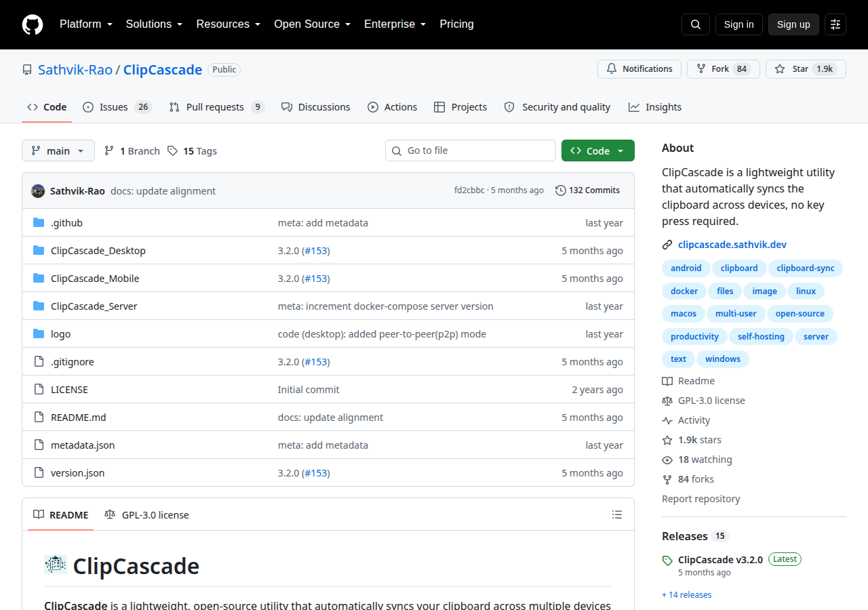868x610 pixels.
Task: Select the clipboard-sync topic tag
Action: coord(806,268)
